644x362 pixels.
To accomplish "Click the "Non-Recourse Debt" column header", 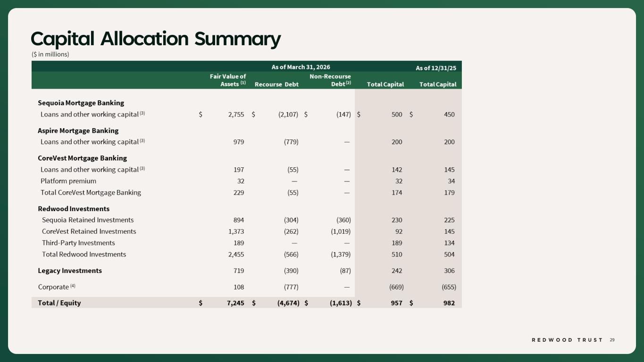I will click(330, 80).
